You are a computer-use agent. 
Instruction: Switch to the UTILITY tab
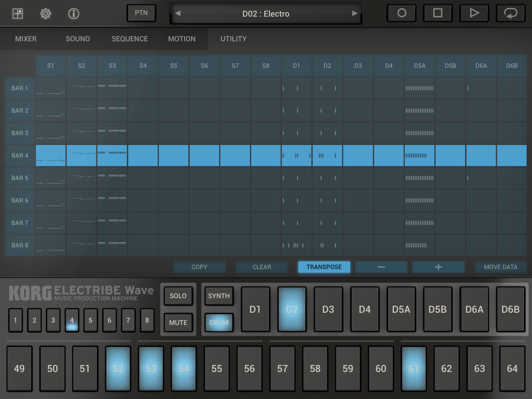[x=233, y=39]
